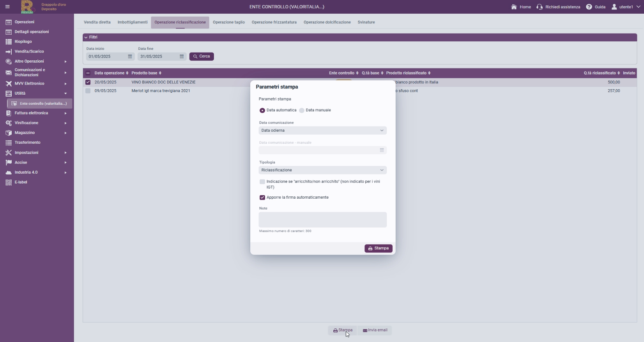The height and width of the screenshot is (342, 644).
Task: Open the Data comunicazione dropdown
Action: (x=323, y=130)
